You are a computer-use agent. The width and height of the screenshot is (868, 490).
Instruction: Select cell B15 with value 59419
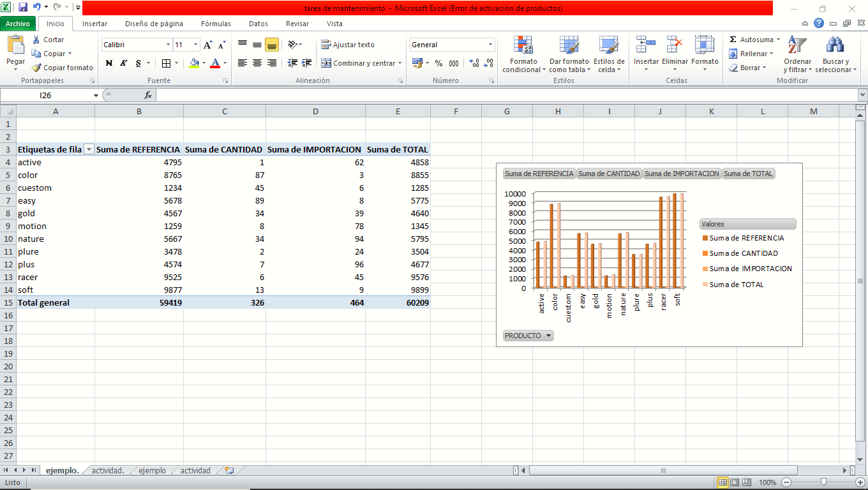[x=139, y=303]
